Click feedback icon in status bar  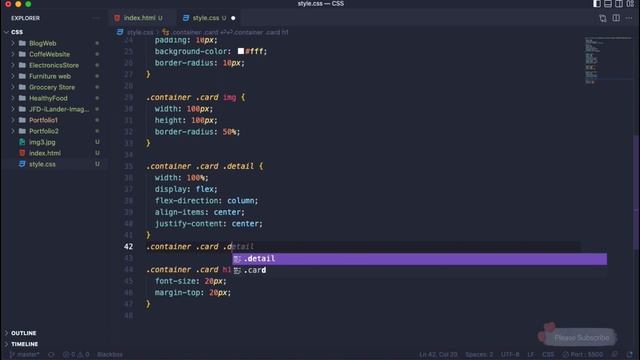[x=615, y=354]
